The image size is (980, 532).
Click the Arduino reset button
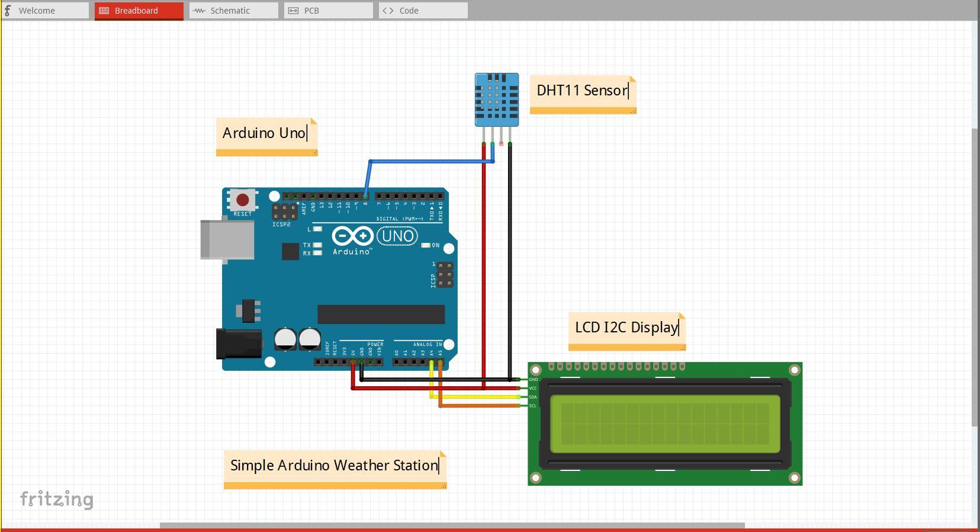pos(242,200)
